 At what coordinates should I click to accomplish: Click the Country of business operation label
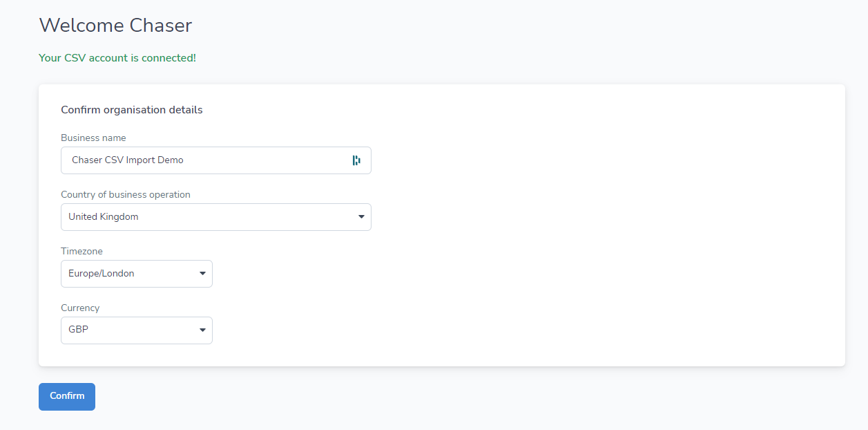click(x=125, y=194)
